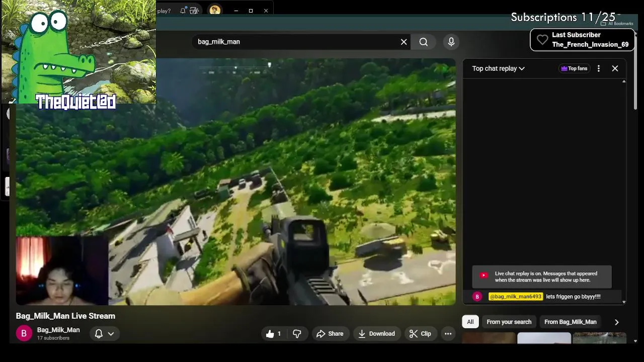Open the Top chat replay dropdown

[x=498, y=68]
